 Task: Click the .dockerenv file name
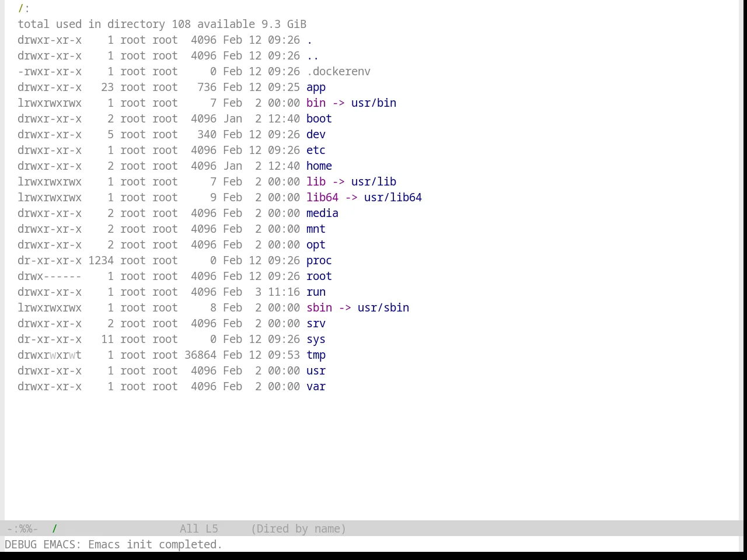tap(338, 72)
